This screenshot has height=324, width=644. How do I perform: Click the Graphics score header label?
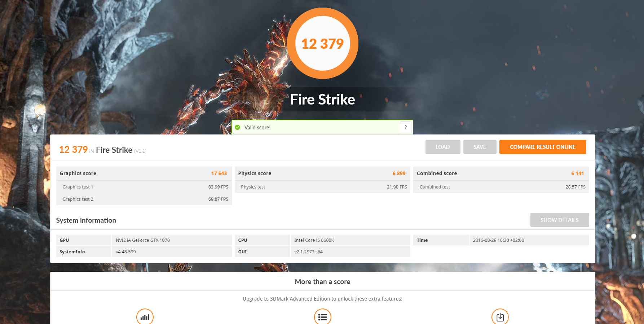point(78,173)
